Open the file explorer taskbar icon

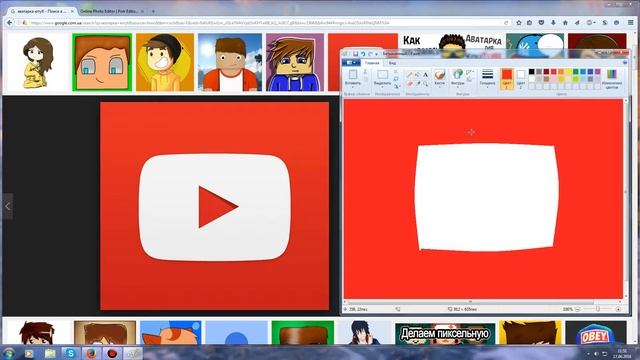click(50, 353)
